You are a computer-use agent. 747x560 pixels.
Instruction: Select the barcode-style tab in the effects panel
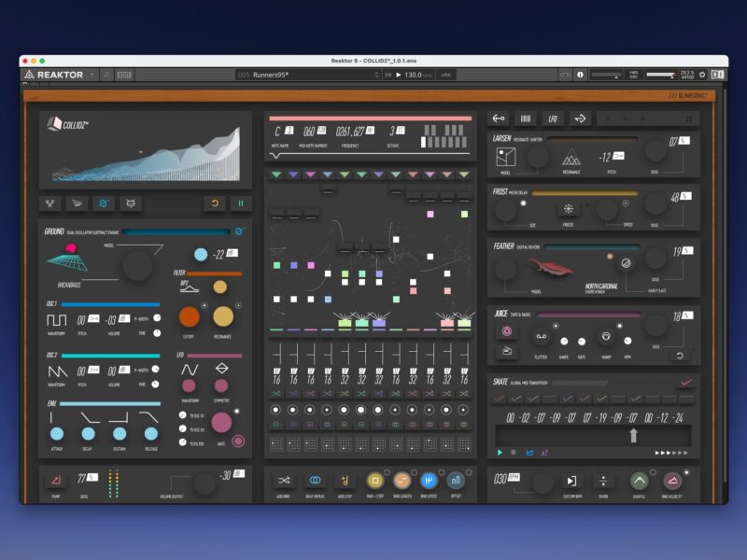(525, 119)
